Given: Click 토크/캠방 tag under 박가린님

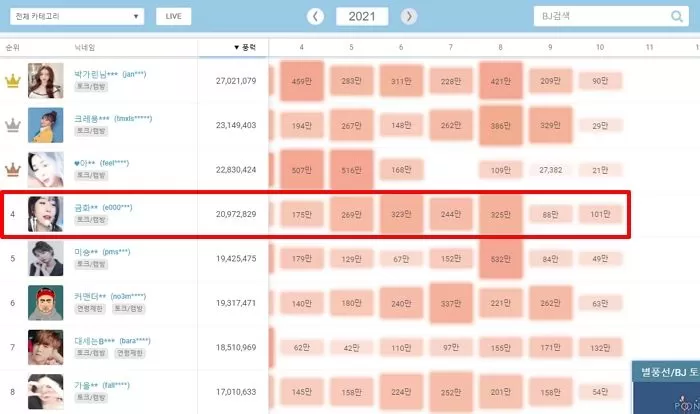Looking at the screenshot, I should click(x=91, y=87).
